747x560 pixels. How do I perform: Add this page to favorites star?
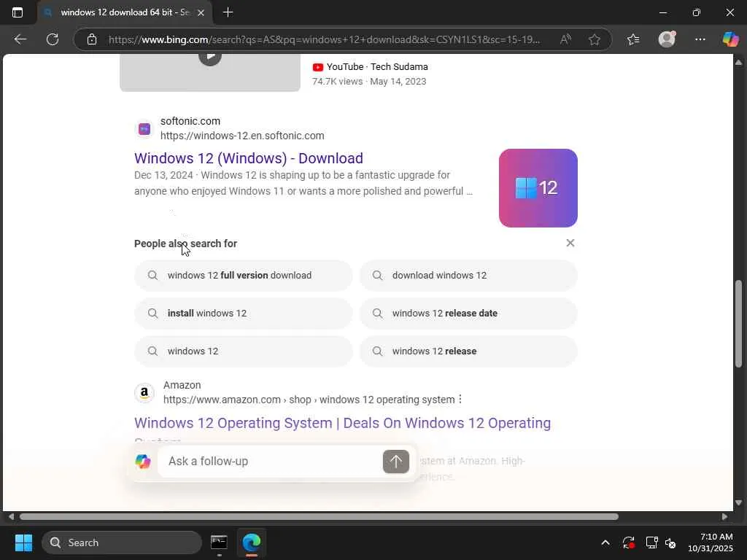tap(594, 39)
